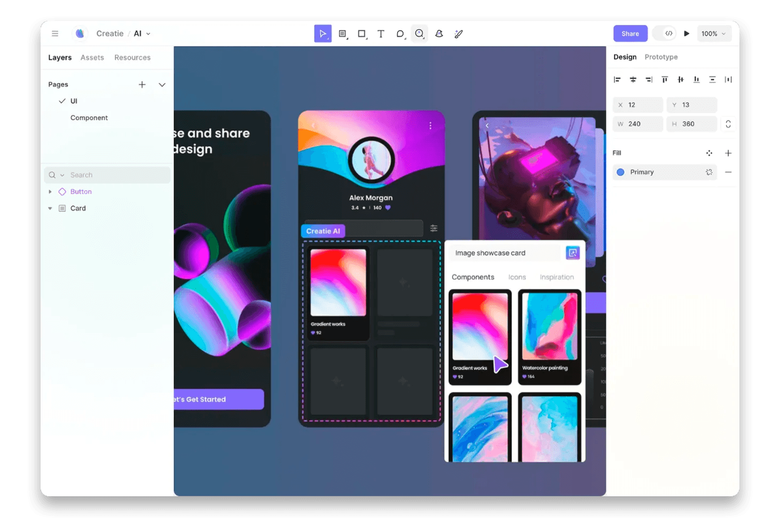
Task: Open the wizard hat AI tool
Action: pos(439,34)
